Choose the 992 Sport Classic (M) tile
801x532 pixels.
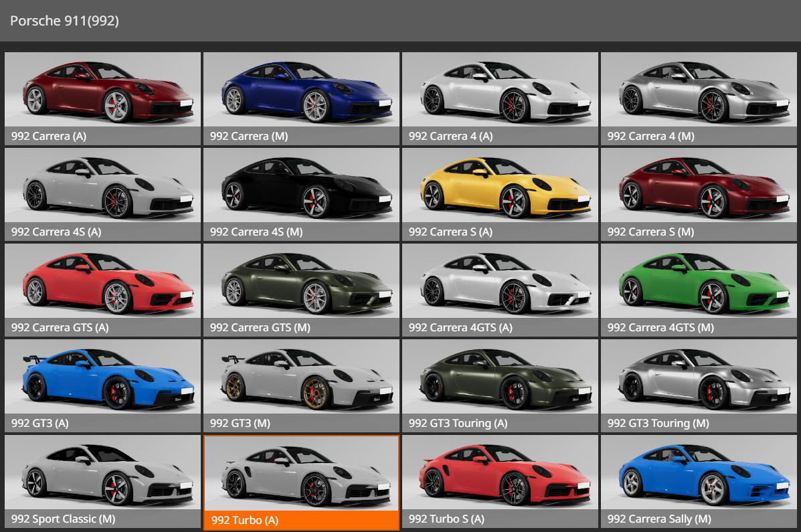(x=102, y=475)
